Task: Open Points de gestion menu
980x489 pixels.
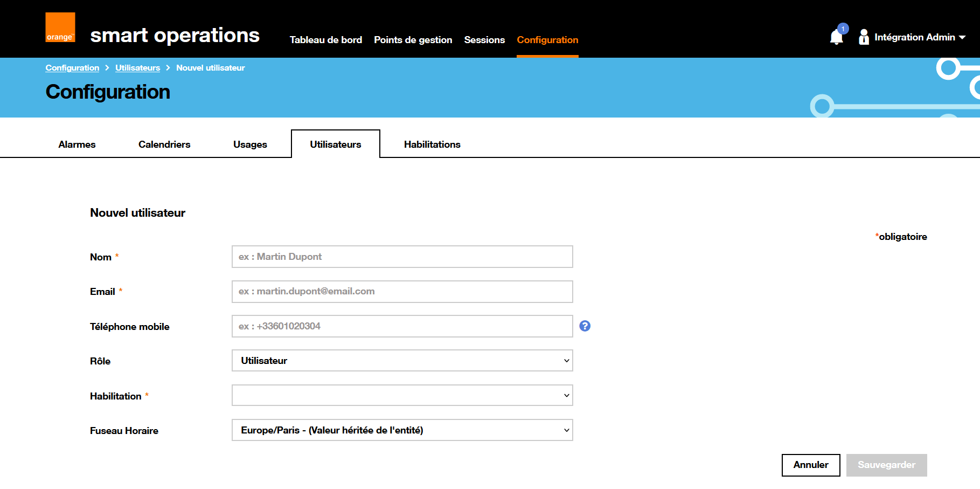Action: point(413,40)
